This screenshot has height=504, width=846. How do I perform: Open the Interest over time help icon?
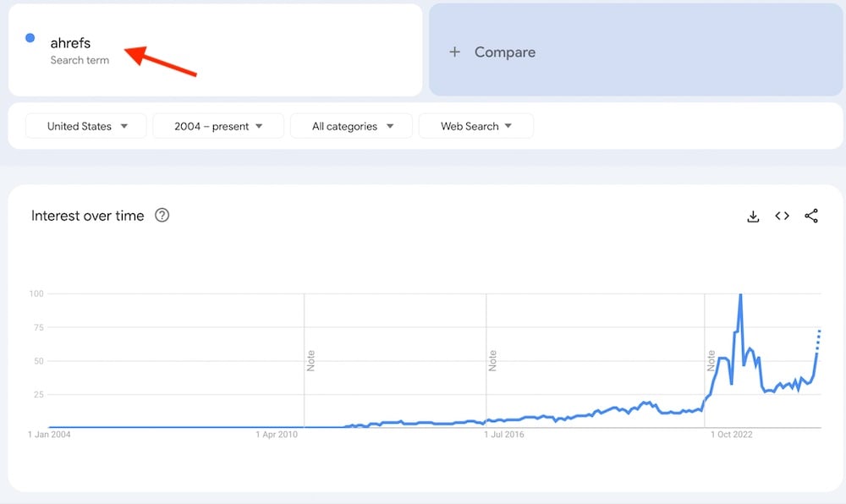coord(162,215)
